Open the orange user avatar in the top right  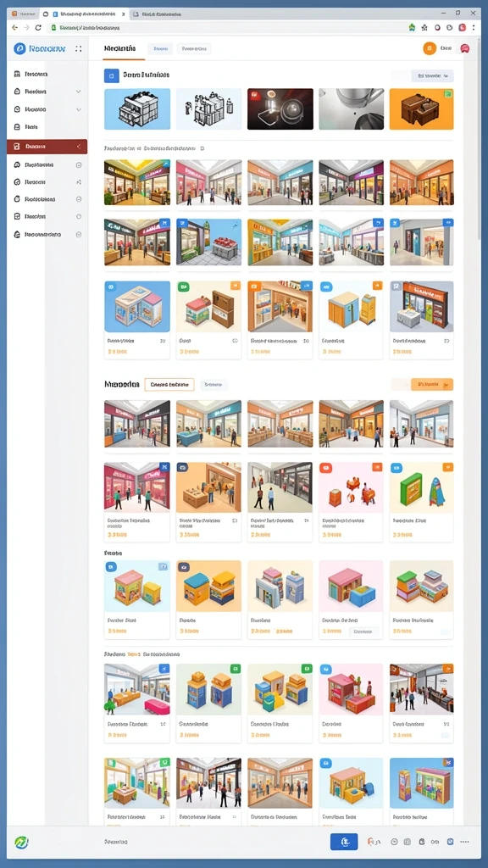[430, 48]
